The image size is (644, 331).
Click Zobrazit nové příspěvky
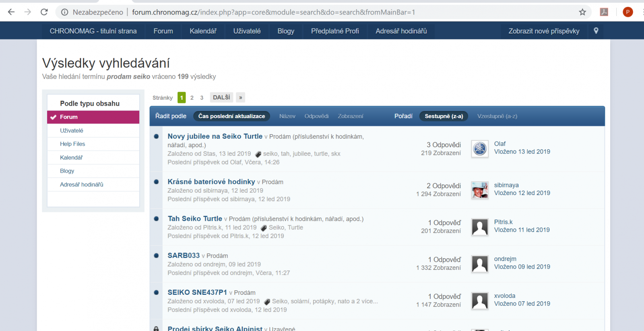pyautogui.click(x=544, y=31)
